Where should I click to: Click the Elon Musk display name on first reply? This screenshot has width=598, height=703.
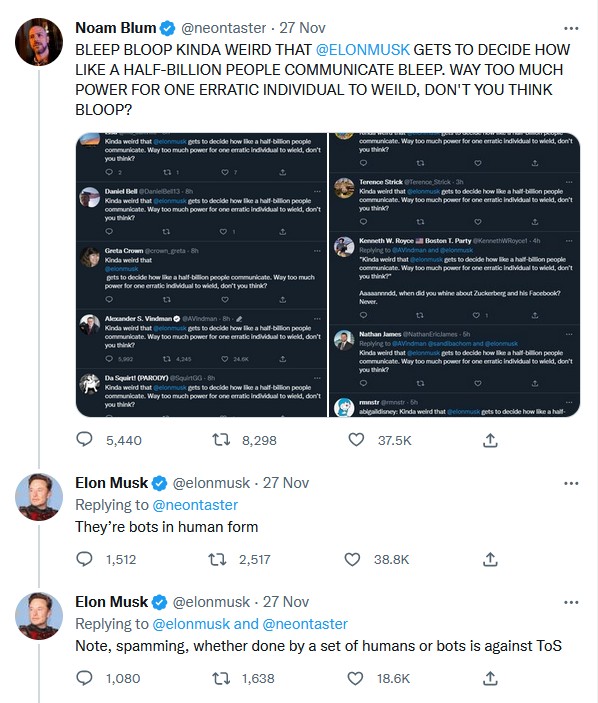point(112,483)
